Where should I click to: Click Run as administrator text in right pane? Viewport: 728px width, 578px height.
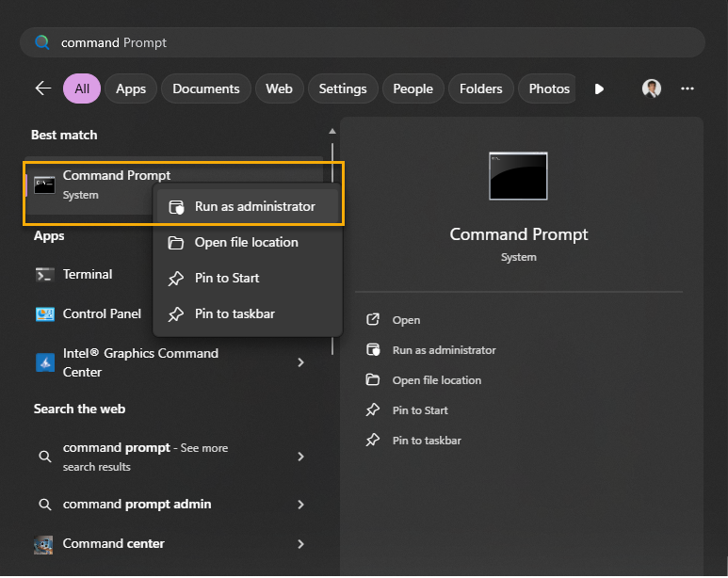tap(444, 350)
